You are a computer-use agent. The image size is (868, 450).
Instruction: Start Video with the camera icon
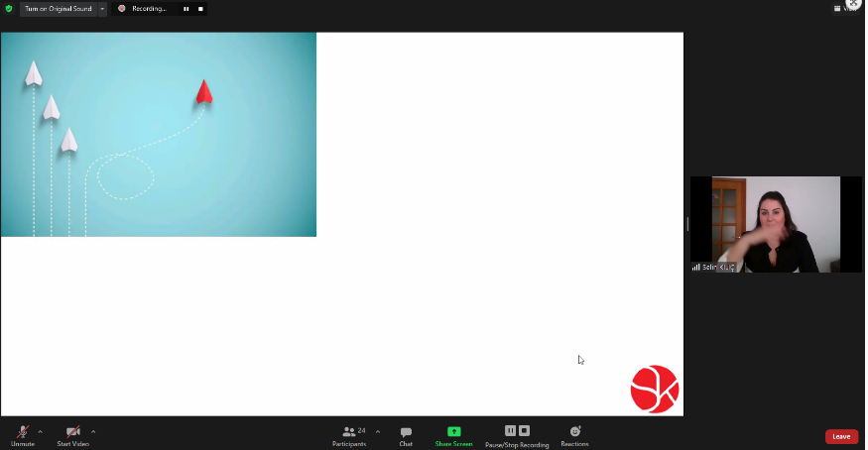coord(72,433)
